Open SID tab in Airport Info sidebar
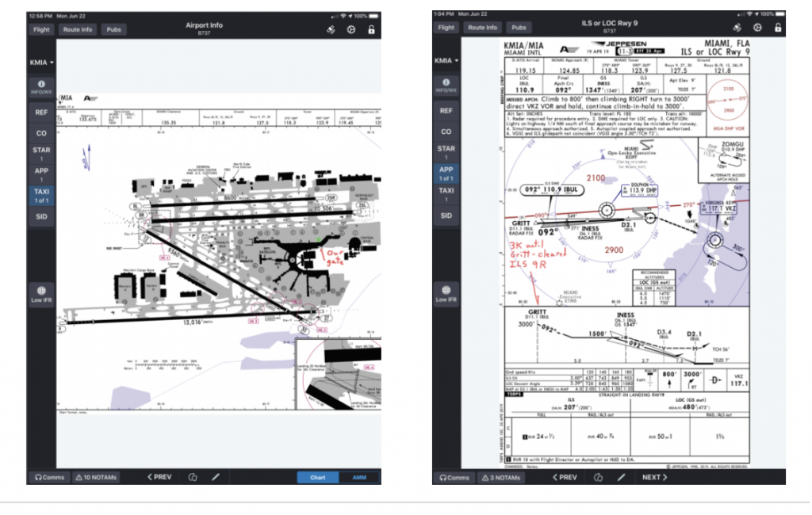 click(41, 216)
